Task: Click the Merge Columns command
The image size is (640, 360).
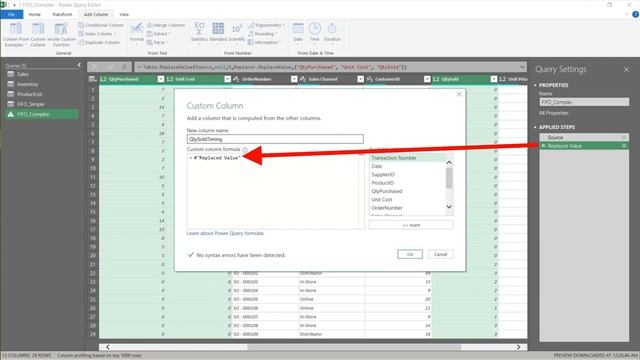Action: (166, 25)
